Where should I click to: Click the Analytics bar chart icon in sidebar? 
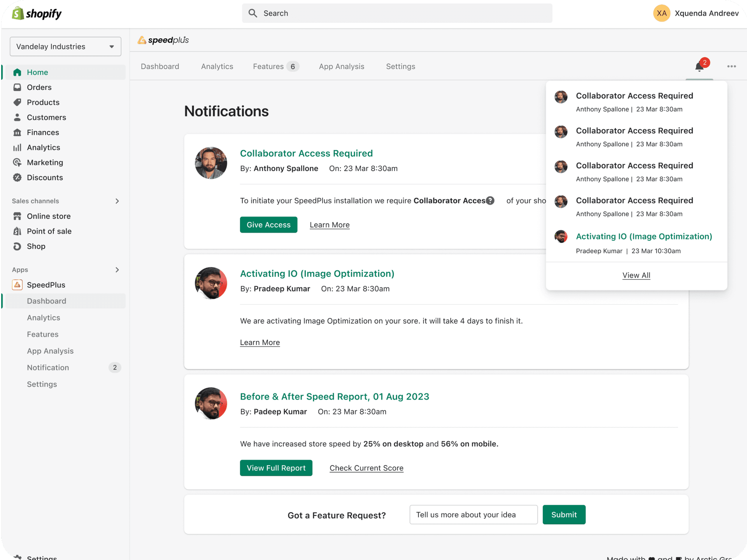click(17, 147)
